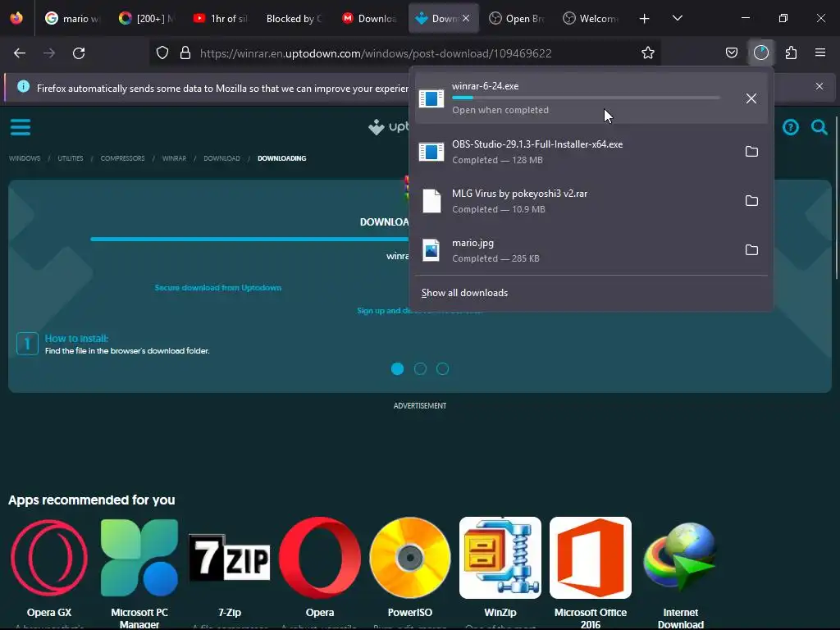The width and height of the screenshot is (840, 630).
Task: Click the winrar-6-24.exe file icon
Action: [431, 98]
